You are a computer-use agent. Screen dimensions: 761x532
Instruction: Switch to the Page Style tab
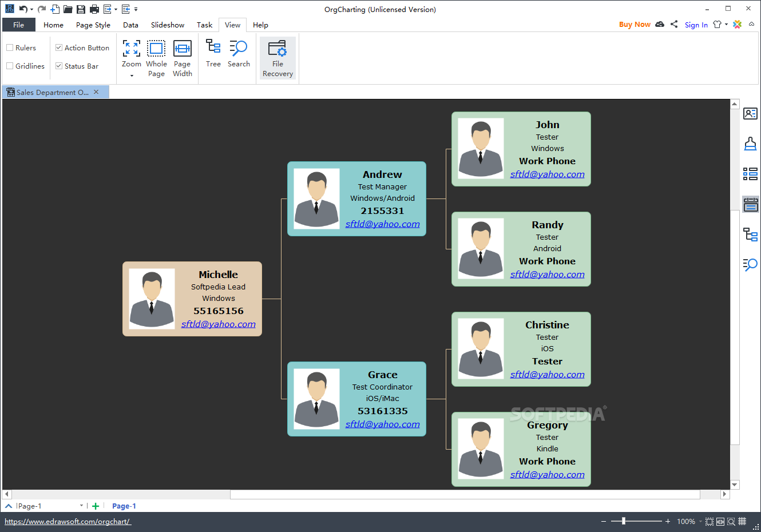93,25
